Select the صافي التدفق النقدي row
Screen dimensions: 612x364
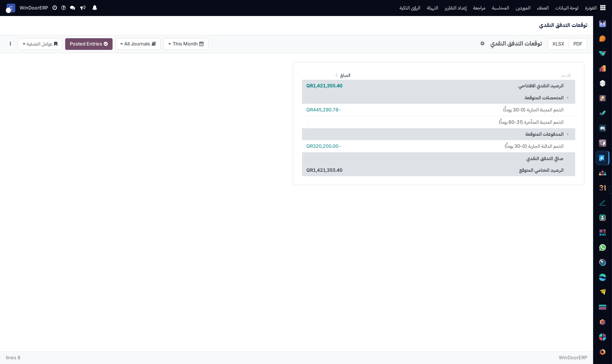438,159
